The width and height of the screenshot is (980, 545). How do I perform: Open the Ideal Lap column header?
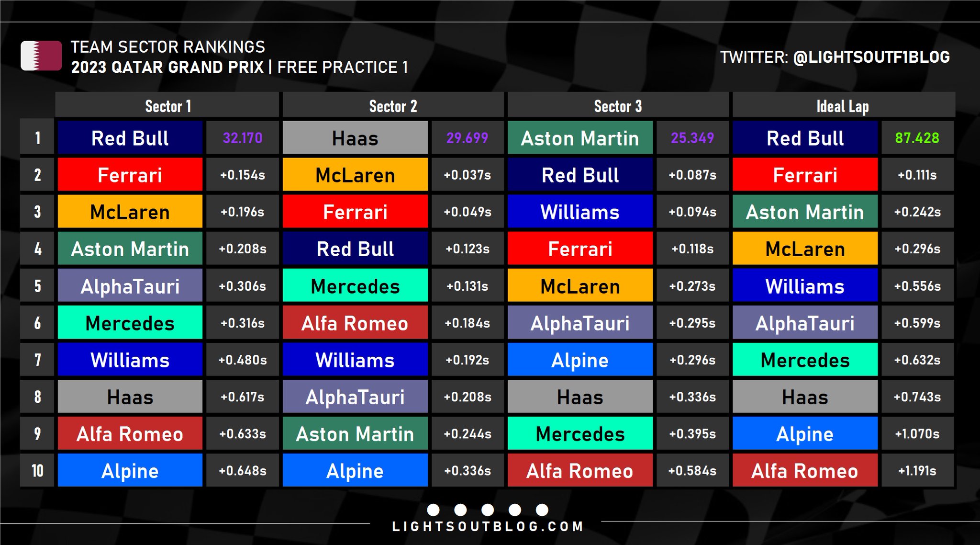843,106
